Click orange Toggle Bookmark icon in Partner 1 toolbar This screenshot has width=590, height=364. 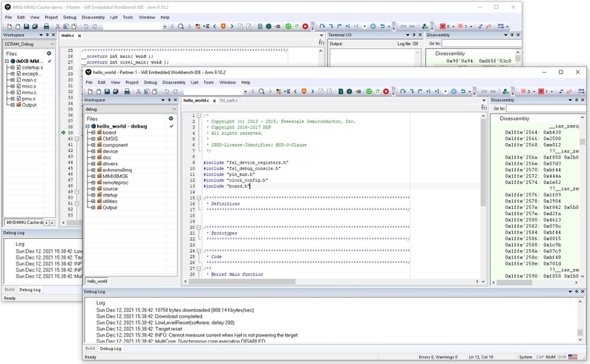click(304, 91)
